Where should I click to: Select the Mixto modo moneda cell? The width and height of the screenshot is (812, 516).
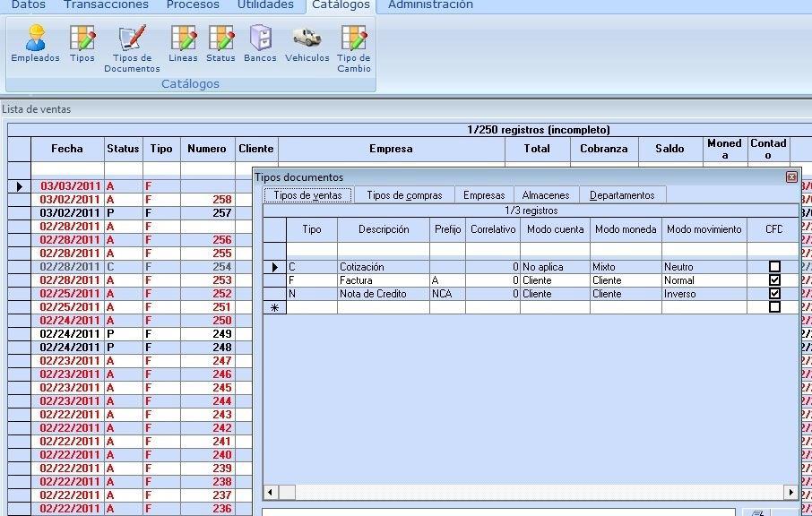pos(626,267)
